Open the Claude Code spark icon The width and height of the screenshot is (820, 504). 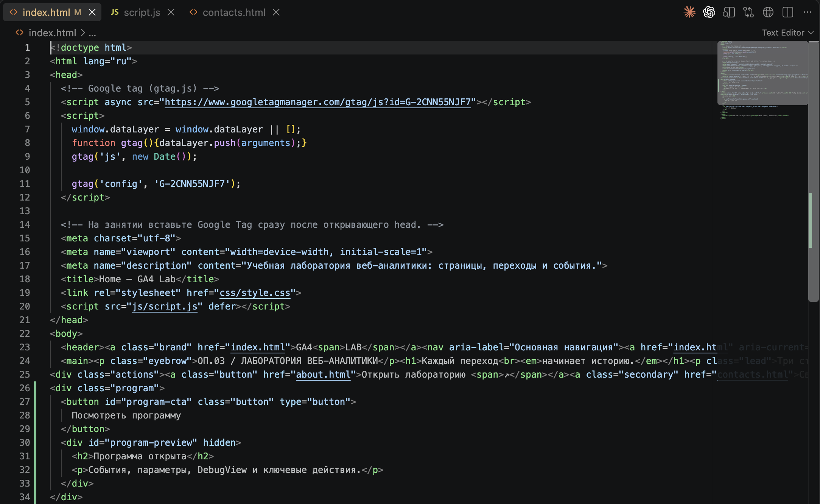pos(689,12)
